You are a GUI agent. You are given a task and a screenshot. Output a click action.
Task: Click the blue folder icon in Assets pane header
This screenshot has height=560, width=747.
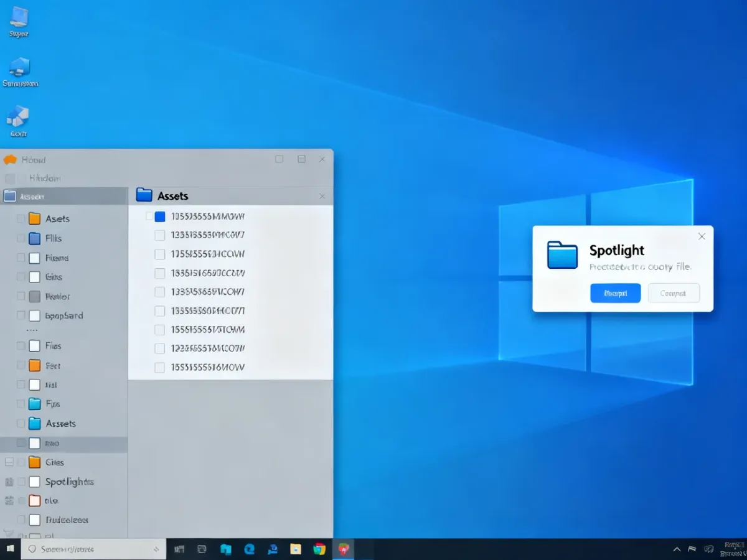(x=144, y=195)
